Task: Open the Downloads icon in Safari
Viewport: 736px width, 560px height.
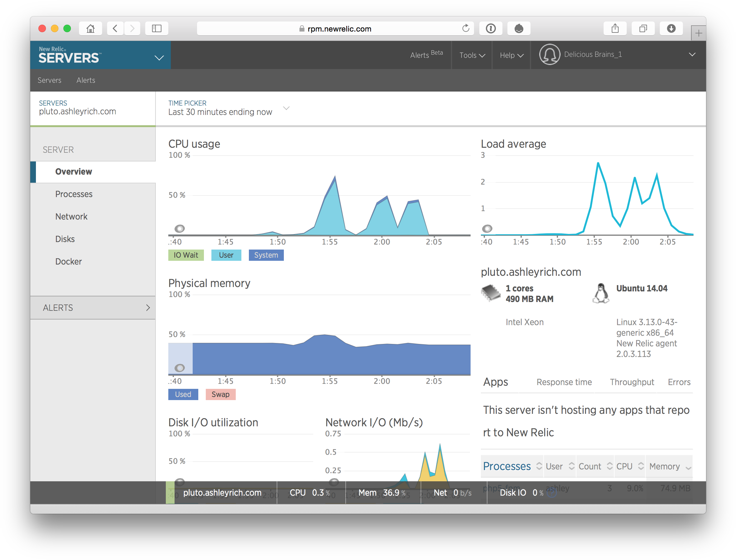Action: point(671,29)
